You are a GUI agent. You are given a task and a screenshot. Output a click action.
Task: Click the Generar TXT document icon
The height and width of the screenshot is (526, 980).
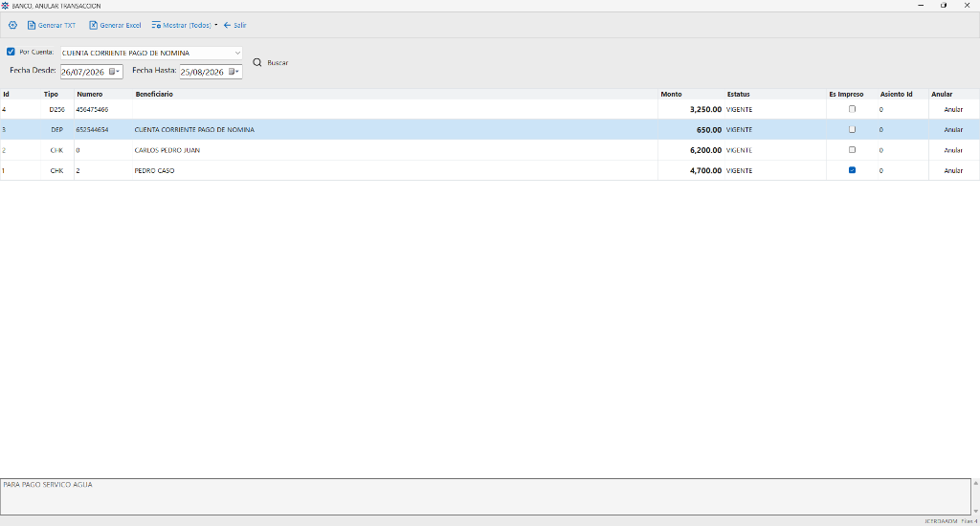32,26
